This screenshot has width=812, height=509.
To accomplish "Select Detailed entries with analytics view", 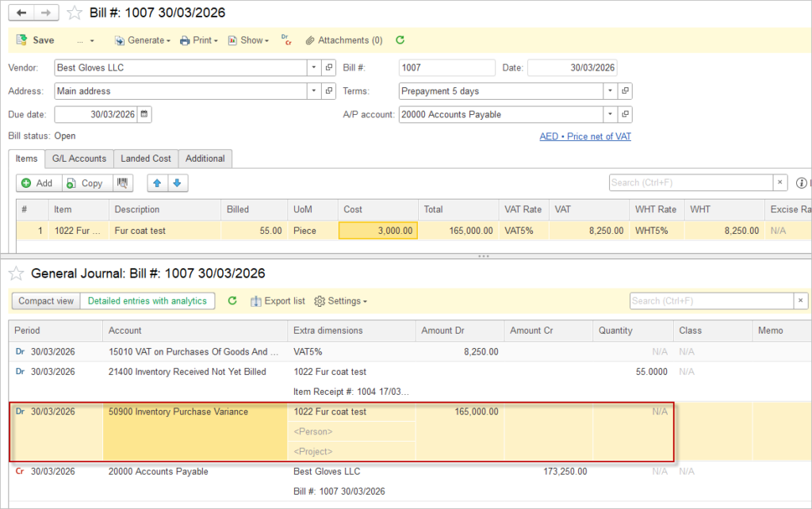I will click(147, 301).
